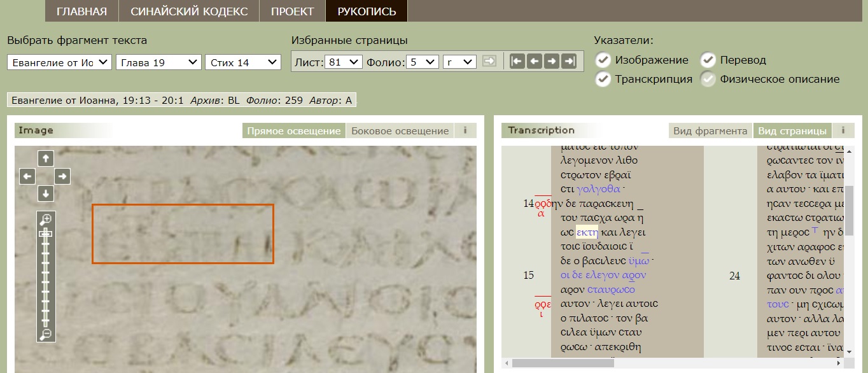This screenshot has height=373, width=868.
Task: Click the blue word σταυρωσο
Action: tap(611, 290)
